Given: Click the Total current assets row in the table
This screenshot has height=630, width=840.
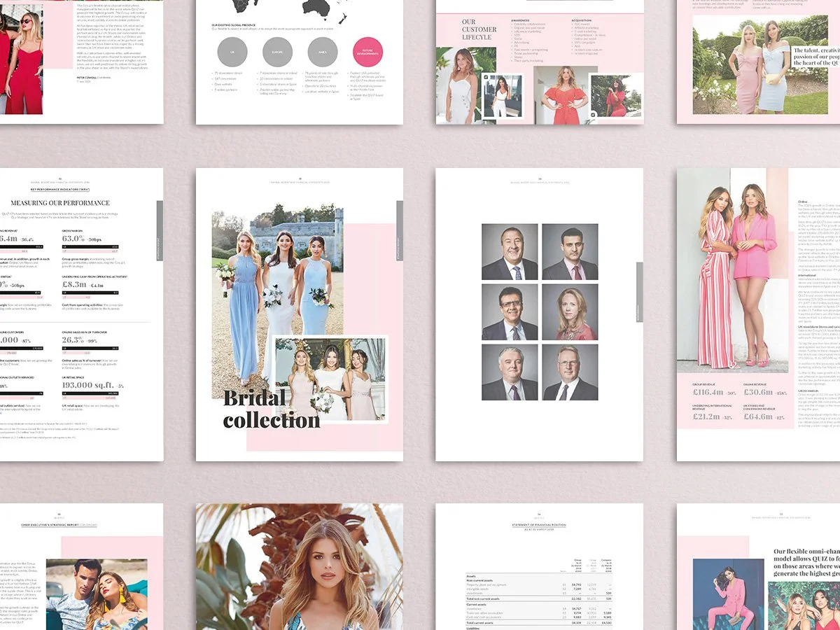Looking at the screenshot, I should pyautogui.click(x=539, y=622).
